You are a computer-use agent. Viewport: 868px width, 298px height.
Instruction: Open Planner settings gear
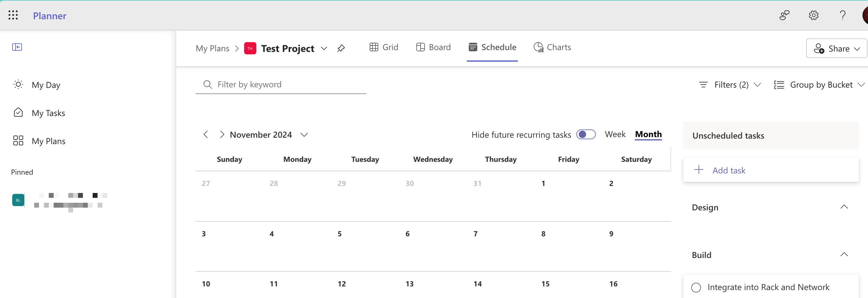click(813, 15)
